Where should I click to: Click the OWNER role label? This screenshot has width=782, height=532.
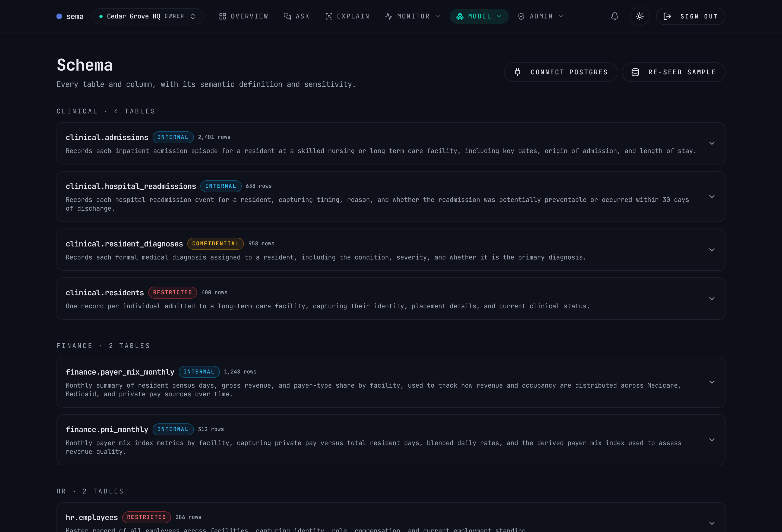tap(174, 16)
